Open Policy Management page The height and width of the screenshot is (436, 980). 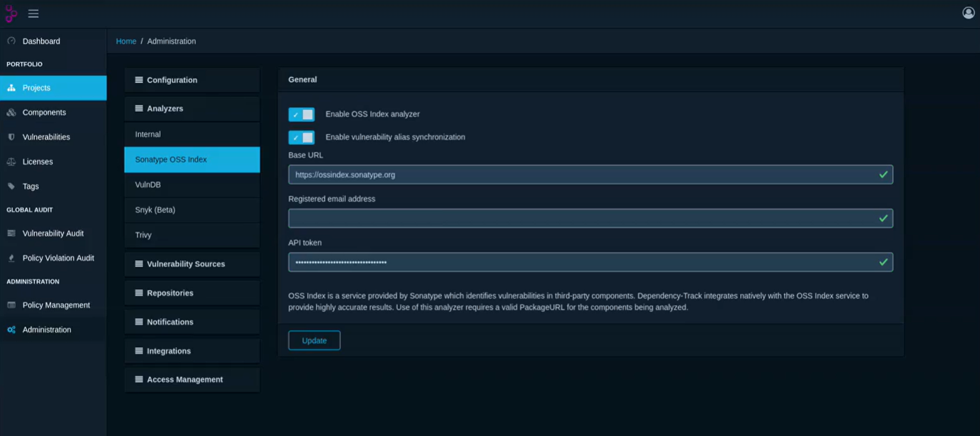53,305
